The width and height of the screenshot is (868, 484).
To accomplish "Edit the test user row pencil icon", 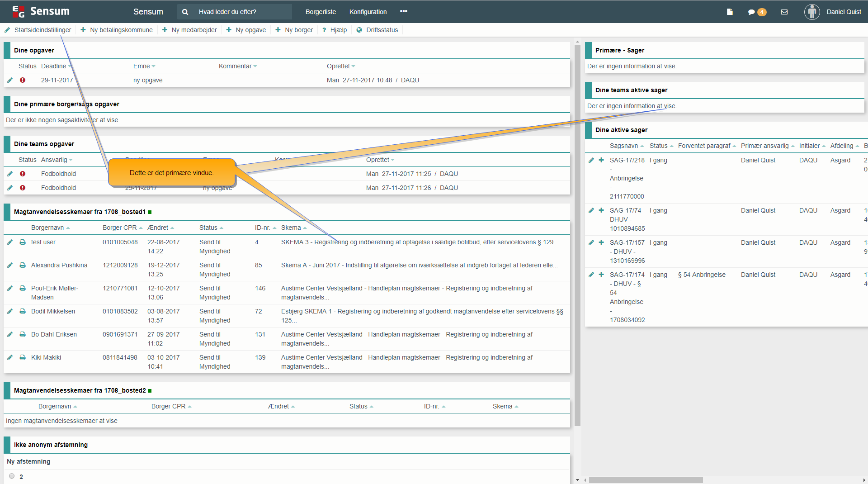I will click(x=10, y=242).
